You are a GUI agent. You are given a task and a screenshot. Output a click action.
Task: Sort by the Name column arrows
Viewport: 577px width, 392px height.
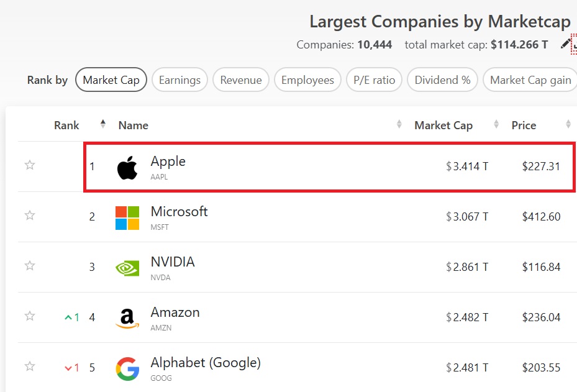pos(399,125)
